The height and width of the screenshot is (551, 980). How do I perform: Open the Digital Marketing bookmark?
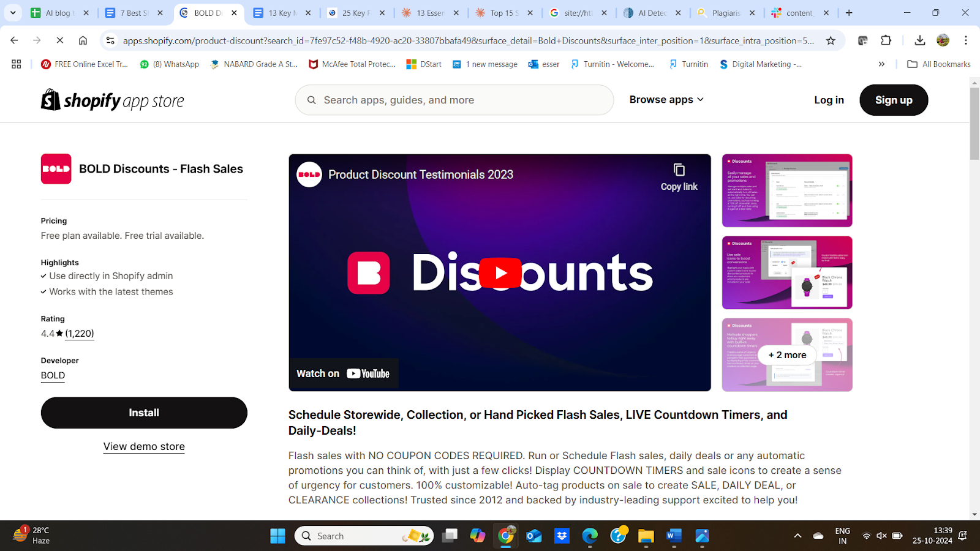click(760, 64)
